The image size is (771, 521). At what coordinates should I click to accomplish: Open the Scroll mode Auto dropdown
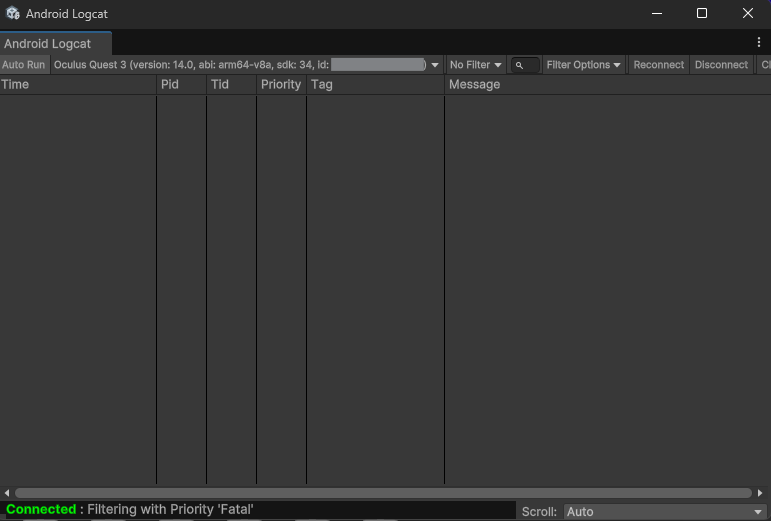click(x=664, y=511)
